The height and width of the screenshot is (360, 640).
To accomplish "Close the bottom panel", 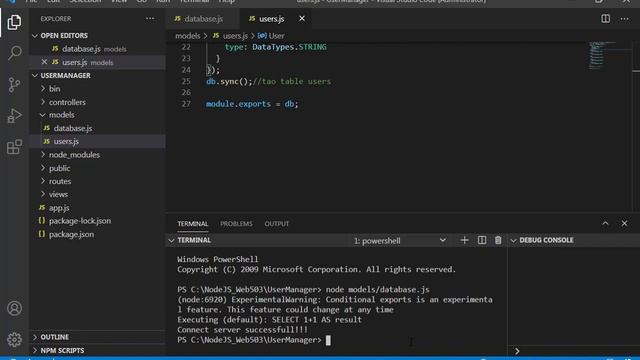I will click(624, 223).
